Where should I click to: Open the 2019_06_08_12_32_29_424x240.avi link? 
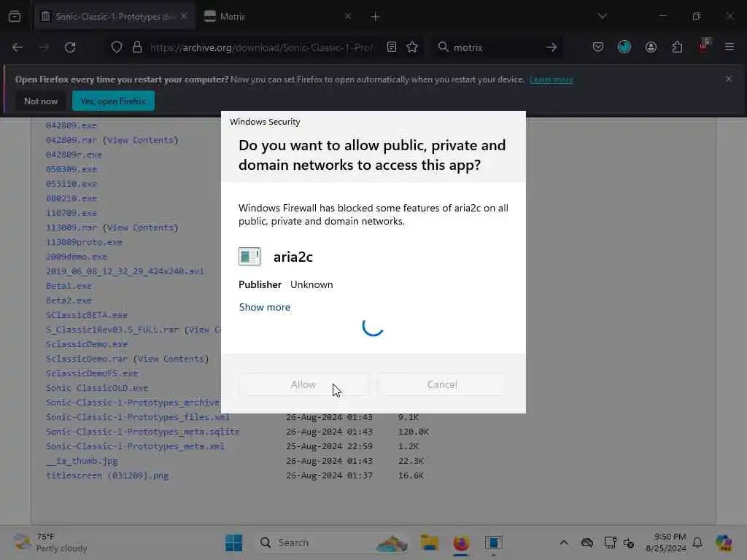pyautogui.click(x=125, y=271)
